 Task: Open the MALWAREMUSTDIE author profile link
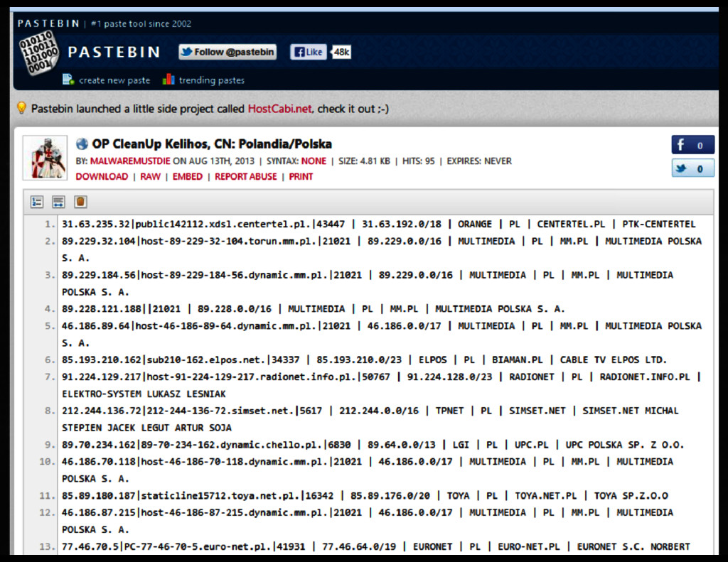point(130,161)
